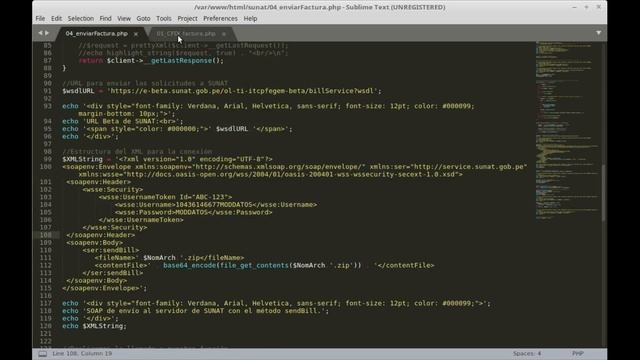
Task: Maximize the Sublime Text window
Action: coord(587,7)
